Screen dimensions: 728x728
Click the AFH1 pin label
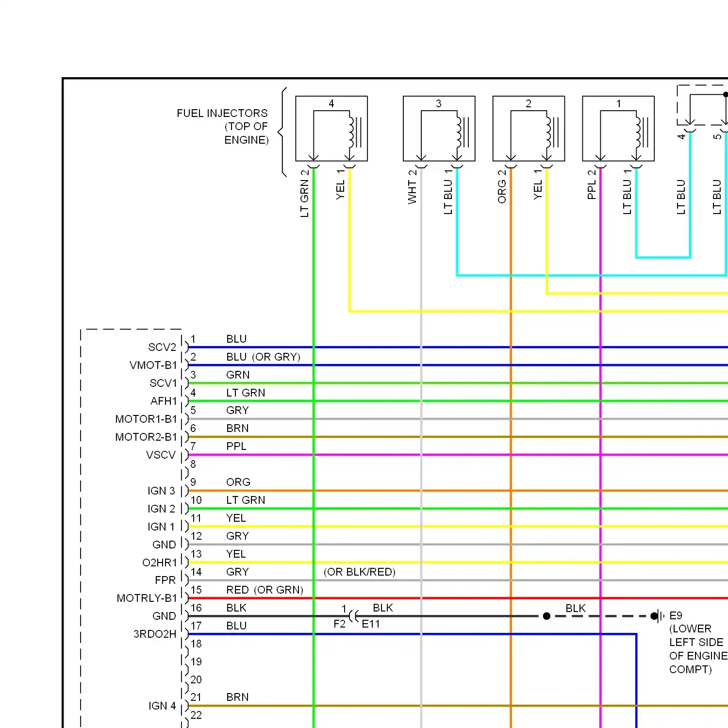click(164, 401)
